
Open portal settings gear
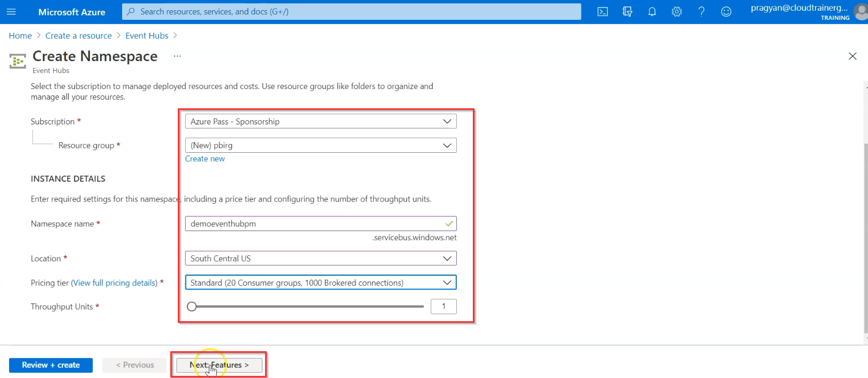pyautogui.click(x=677, y=12)
